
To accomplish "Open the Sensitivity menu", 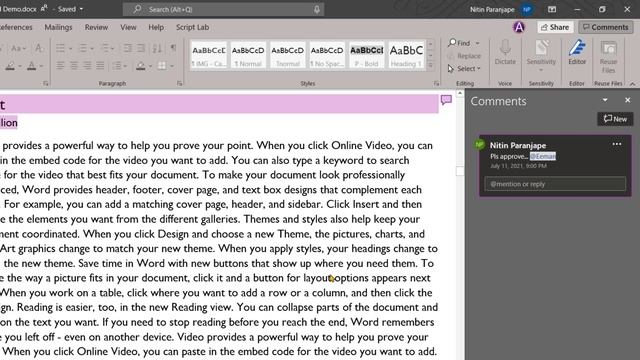I will click(541, 56).
